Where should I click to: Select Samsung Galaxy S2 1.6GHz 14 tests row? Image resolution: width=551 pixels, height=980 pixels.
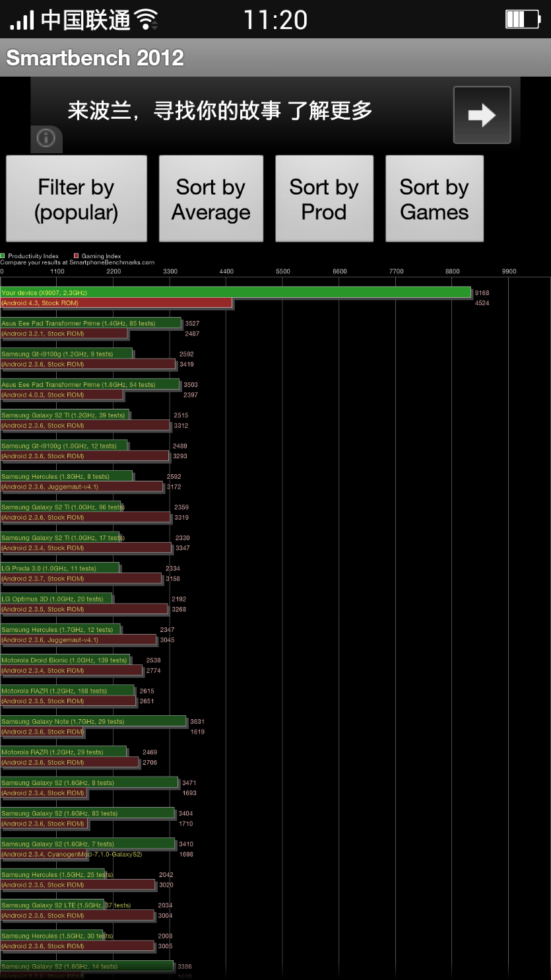[x=86, y=966]
